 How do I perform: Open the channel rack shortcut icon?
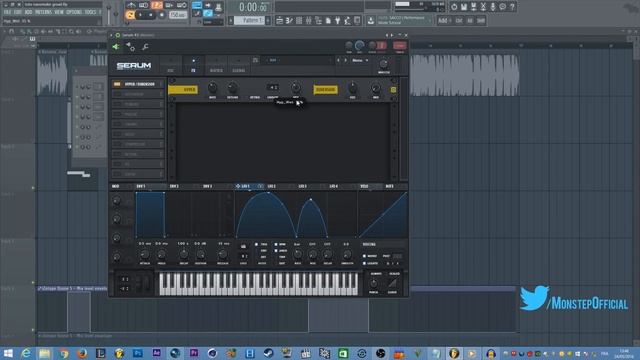[x=299, y=20]
